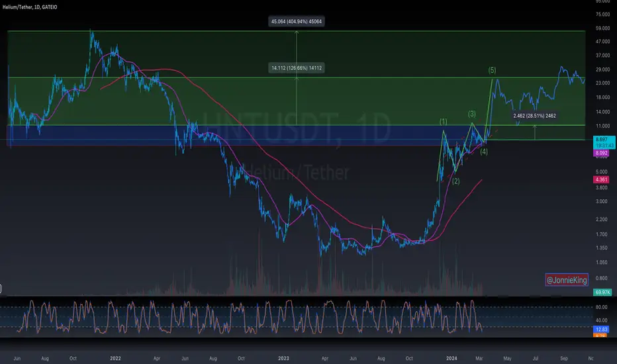Click 1.350 on the price axis

tap(601, 248)
